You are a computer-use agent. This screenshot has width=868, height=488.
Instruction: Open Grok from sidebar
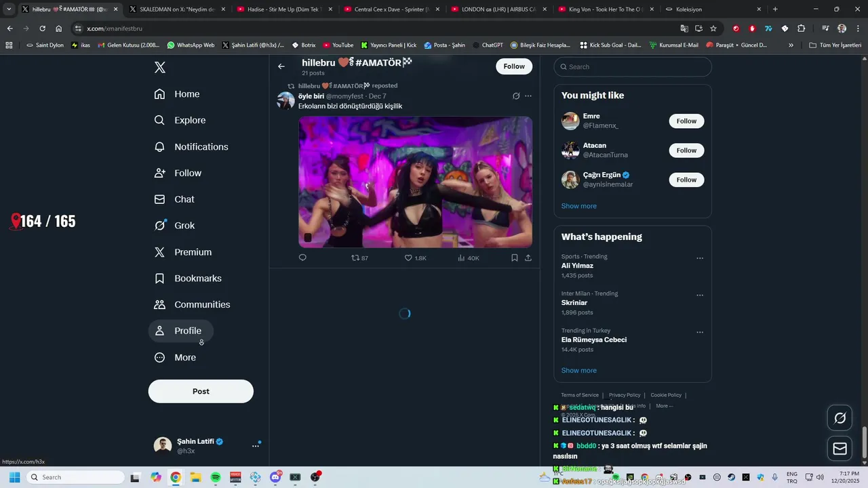point(174,226)
